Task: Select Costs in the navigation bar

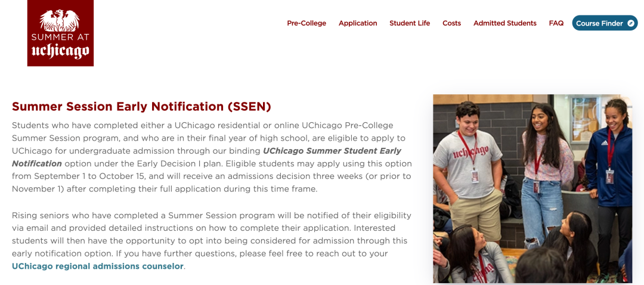Action: (451, 23)
